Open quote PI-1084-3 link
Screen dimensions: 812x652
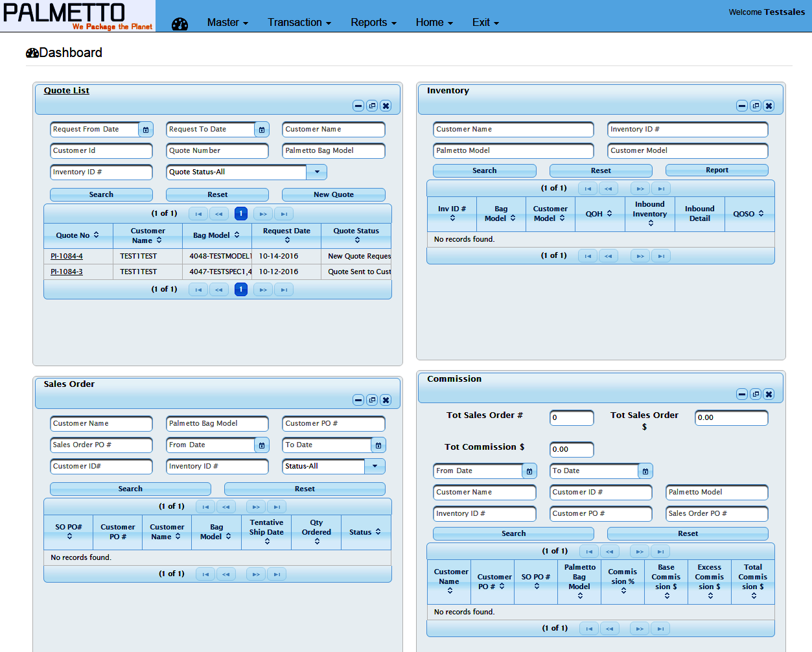pos(67,272)
